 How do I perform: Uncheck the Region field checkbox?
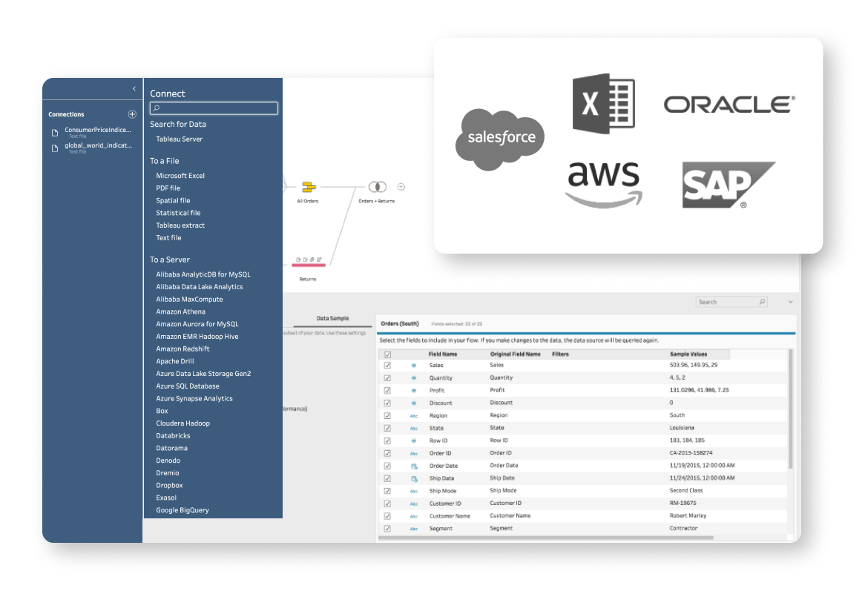[387, 416]
